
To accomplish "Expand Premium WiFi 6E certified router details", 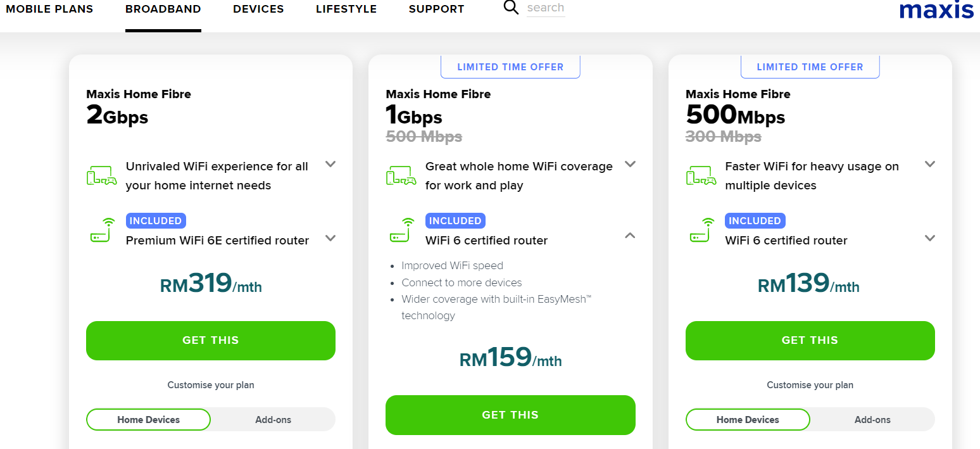I will point(330,238).
